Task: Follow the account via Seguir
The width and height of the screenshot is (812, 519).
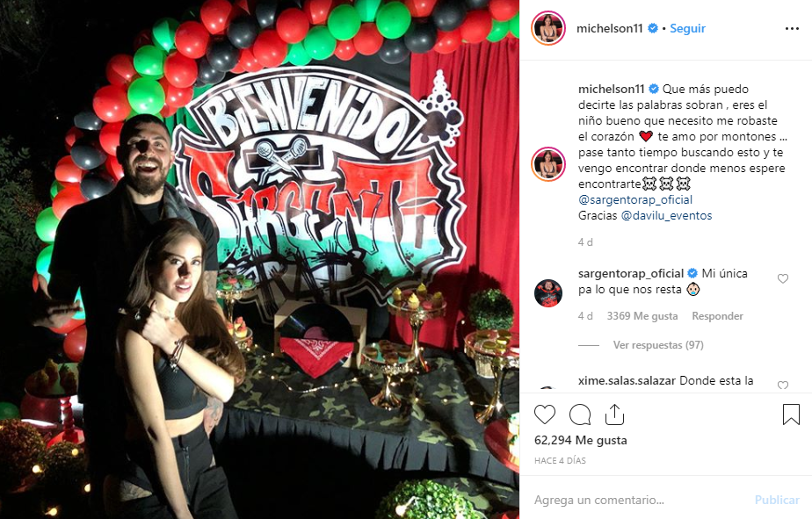Action: point(687,28)
